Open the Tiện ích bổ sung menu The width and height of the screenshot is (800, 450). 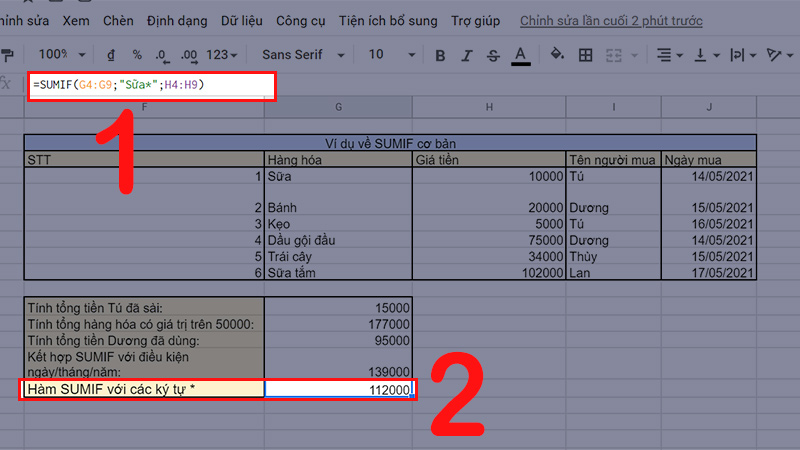point(388,21)
